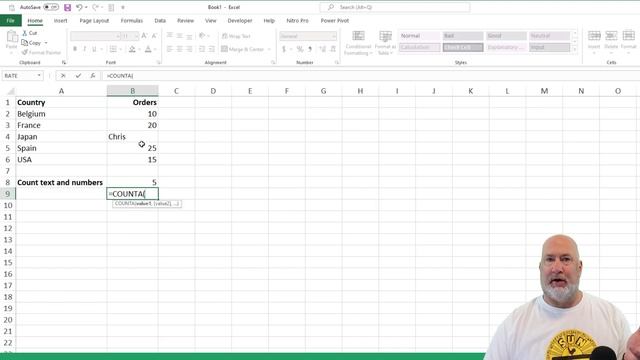The height and width of the screenshot is (360, 640).
Task: Click Cancel X in formula bar
Action: tap(63, 76)
